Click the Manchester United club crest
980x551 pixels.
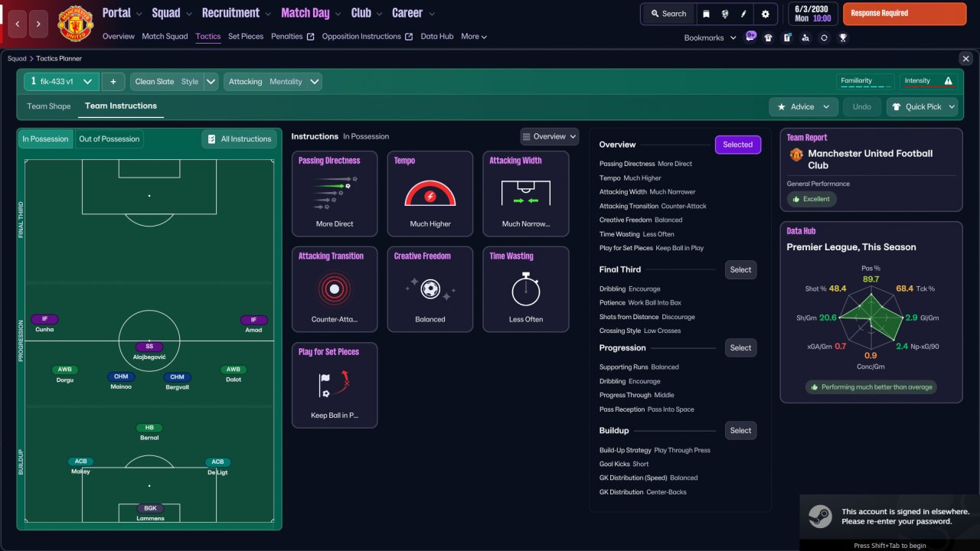pyautogui.click(x=75, y=23)
